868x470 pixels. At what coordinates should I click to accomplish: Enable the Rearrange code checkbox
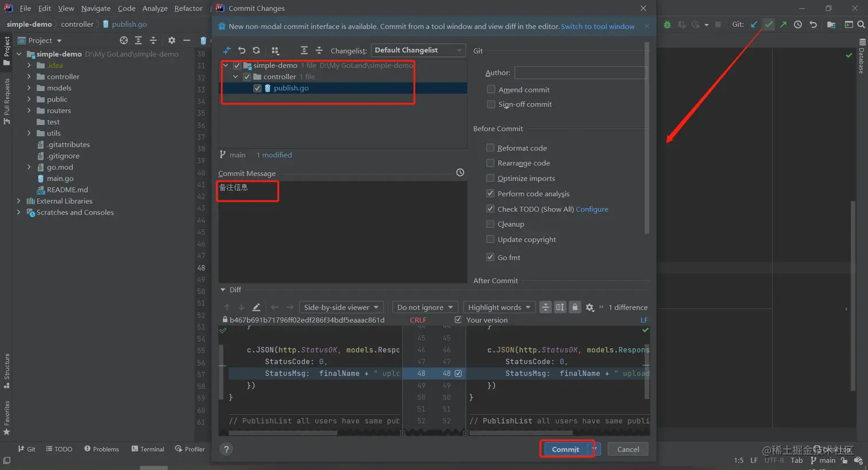pyautogui.click(x=490, y=163)
